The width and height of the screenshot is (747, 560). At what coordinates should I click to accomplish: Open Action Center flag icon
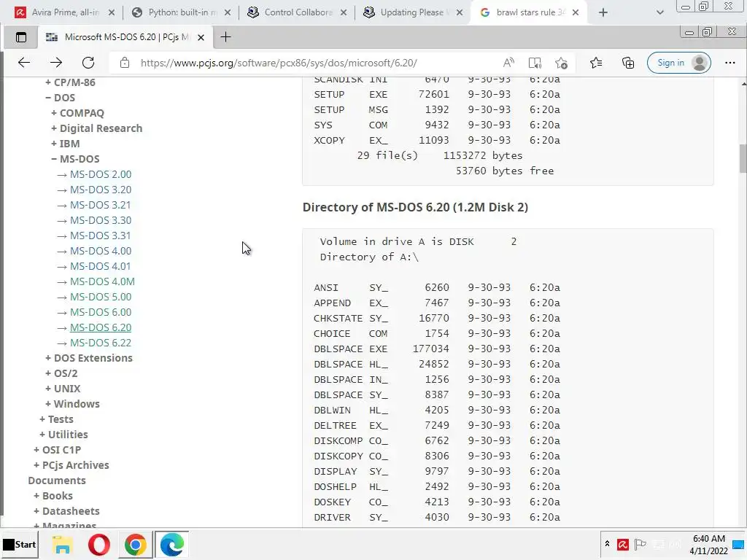[x=640, y=544]
